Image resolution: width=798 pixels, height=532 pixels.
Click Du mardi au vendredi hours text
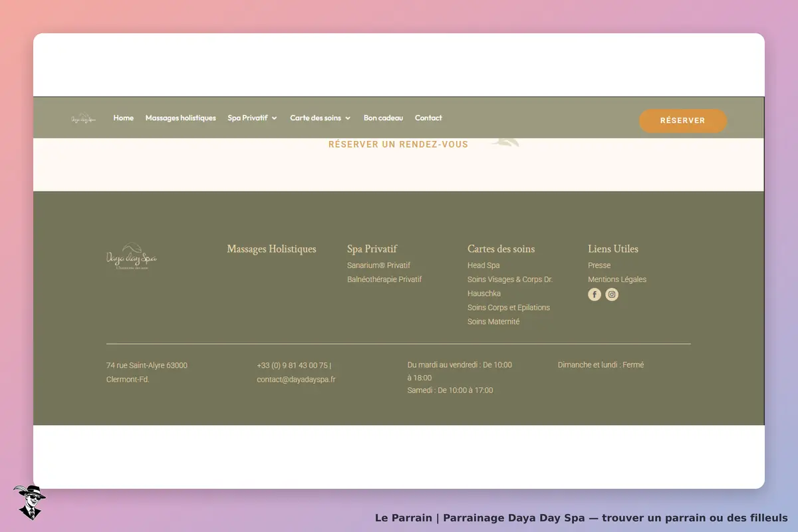coord(460,371)
